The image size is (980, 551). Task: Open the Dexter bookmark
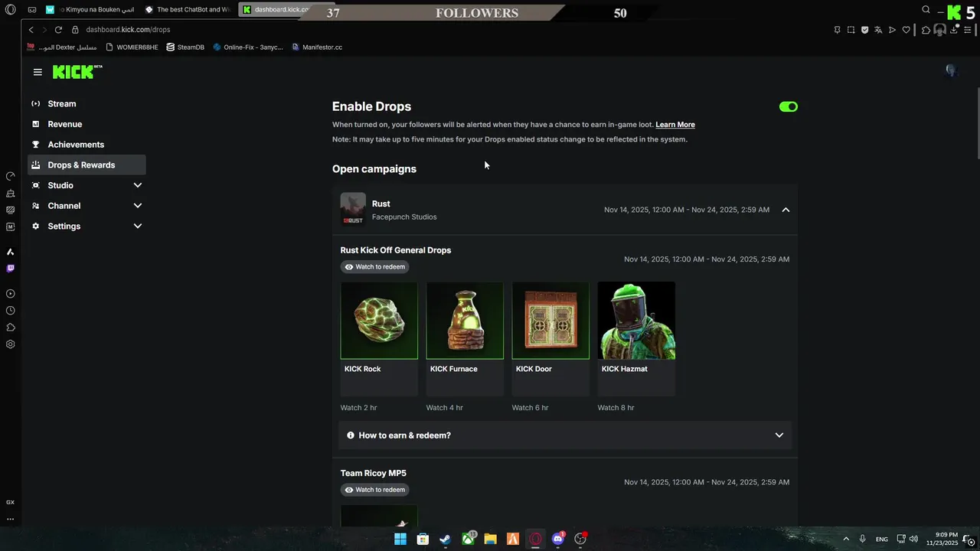[x=62, y=47]
